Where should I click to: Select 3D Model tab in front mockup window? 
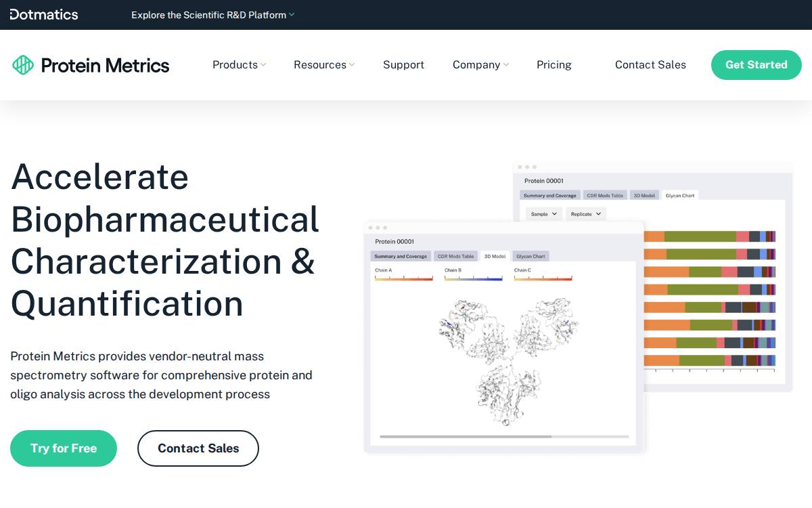click(x=494, y=257)
